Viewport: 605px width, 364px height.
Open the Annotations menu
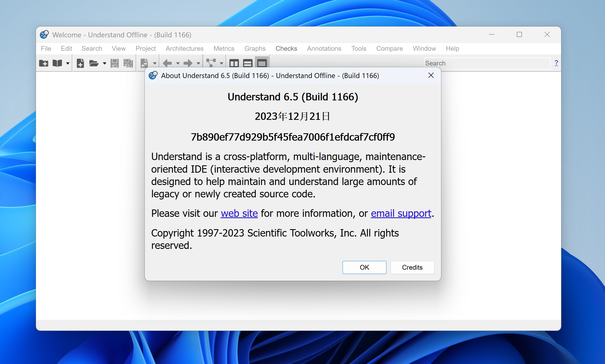[324, 48]
